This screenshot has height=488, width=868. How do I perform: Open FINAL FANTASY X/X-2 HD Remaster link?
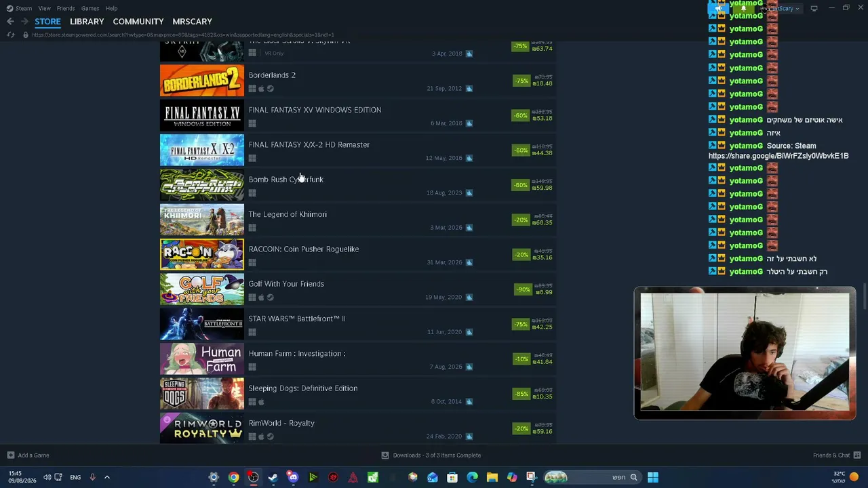click(309, 144)
